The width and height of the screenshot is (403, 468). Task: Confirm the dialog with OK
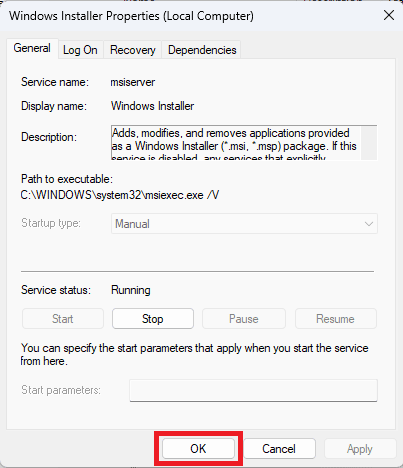pyautogui.click(x=198, y=449)
